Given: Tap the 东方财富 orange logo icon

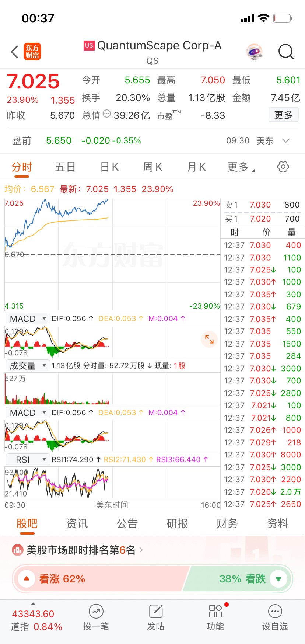Looking at the screenshot, I should tap(32, 52).
